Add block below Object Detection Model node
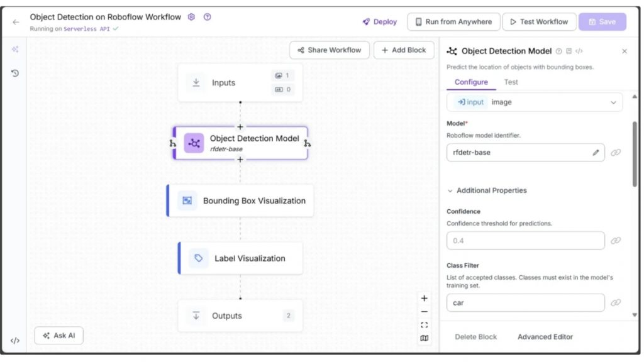The height and width of the screenshot is (362, 644). (x=240, y=160)
